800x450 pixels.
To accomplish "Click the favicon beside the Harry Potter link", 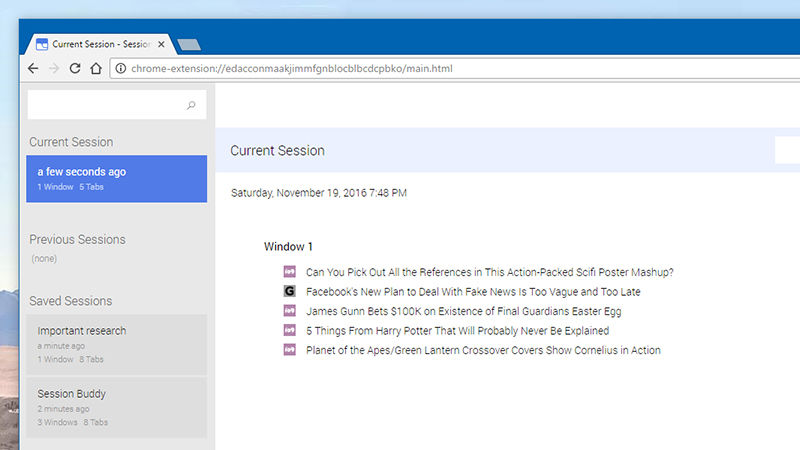I will point(289,330).
